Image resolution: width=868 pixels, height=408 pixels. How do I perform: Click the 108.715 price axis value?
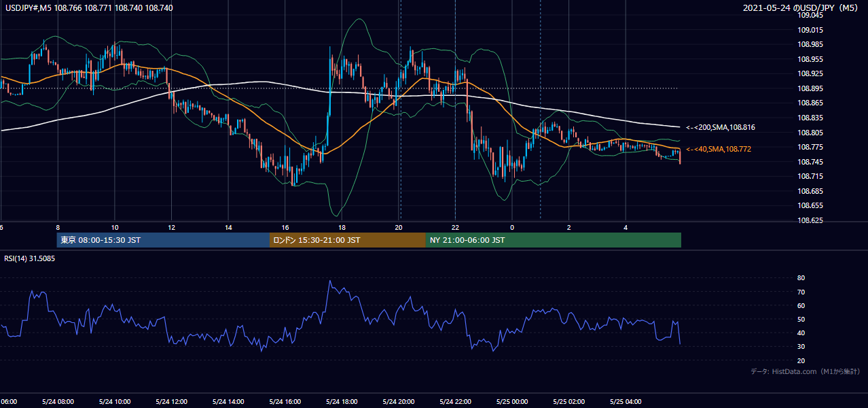(811, 176)
